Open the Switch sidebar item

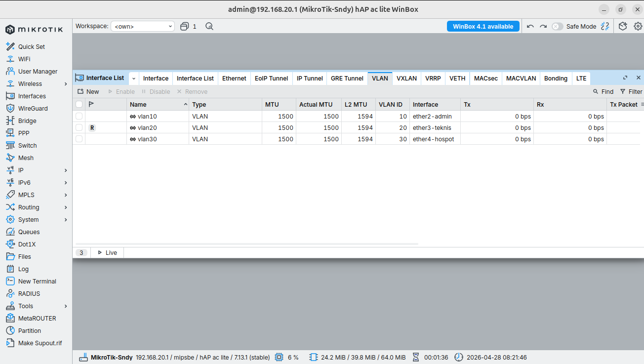coord(27,145)
